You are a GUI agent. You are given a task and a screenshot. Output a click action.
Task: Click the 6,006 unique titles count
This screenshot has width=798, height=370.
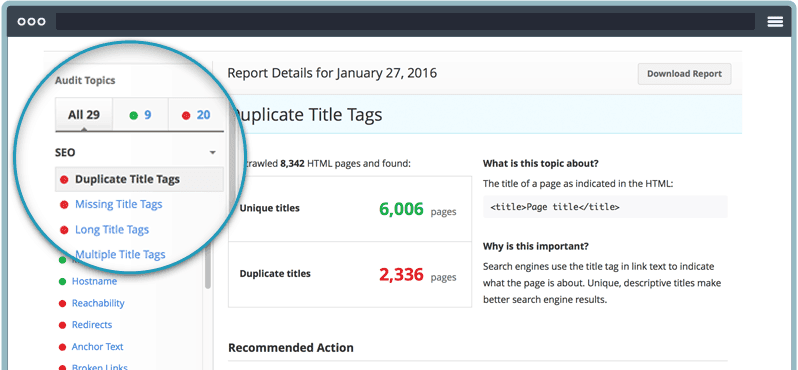point(401,209)
